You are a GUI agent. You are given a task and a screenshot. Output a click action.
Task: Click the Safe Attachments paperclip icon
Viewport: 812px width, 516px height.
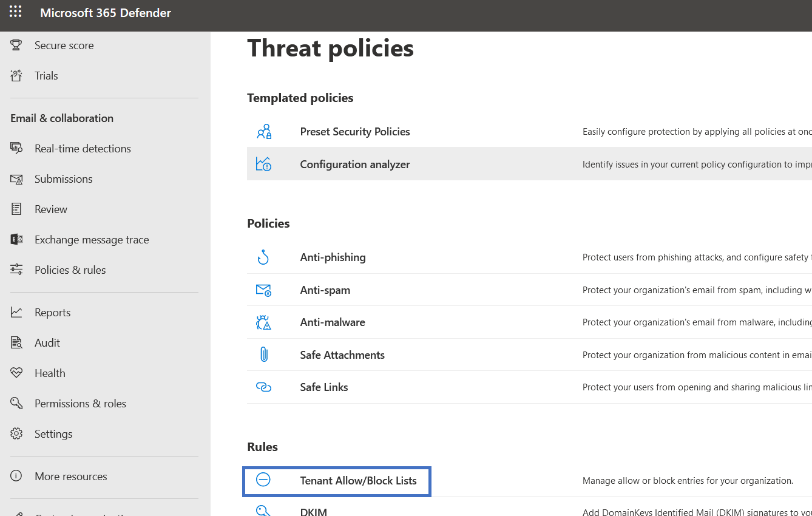(x=263, y=355)
